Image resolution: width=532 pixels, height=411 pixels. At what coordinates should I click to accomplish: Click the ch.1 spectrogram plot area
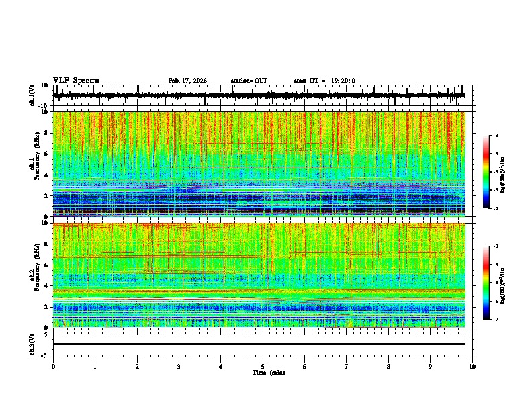259,164
